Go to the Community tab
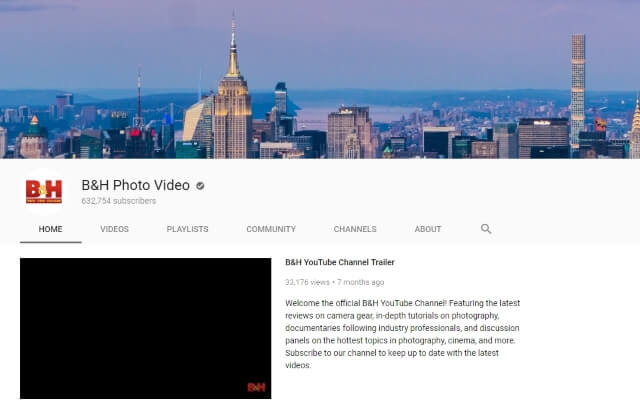The height and width of the screenshot is (408, 640). point(271,229)
